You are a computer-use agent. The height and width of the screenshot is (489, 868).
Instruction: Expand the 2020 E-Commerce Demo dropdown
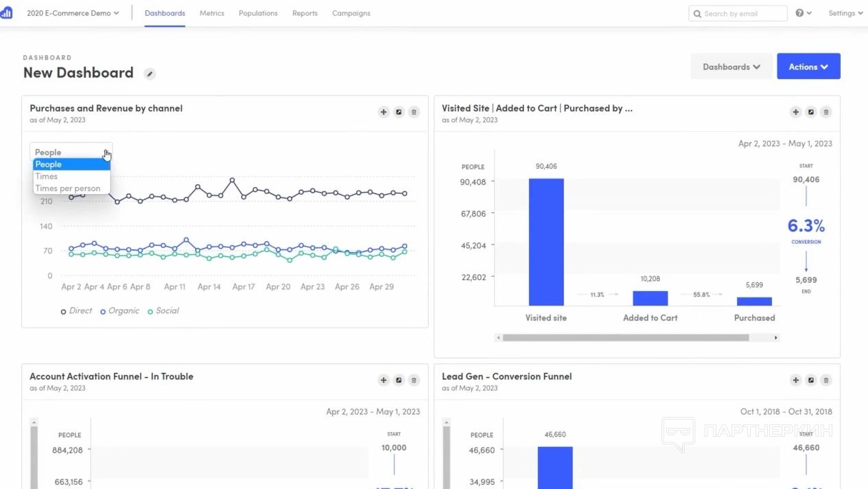[x=73, y=13]
